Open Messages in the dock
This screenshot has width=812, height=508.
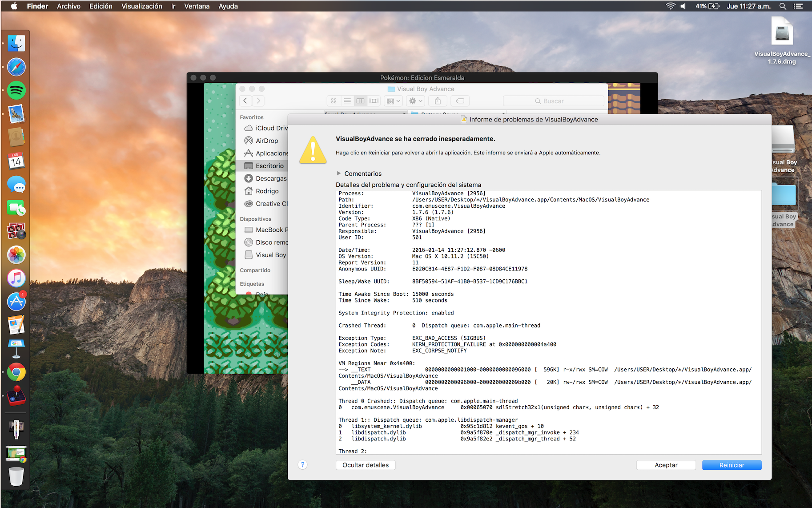point(16,184)
